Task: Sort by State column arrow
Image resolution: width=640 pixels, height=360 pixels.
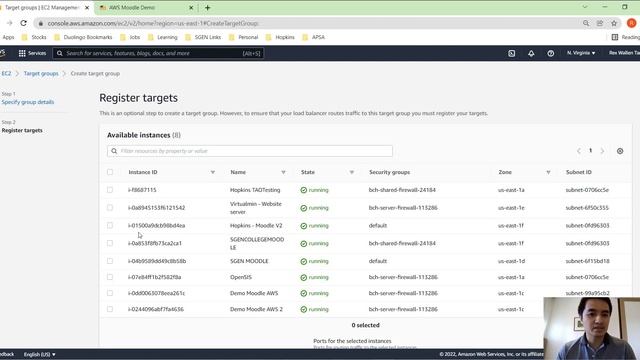Action: point(351,172)
